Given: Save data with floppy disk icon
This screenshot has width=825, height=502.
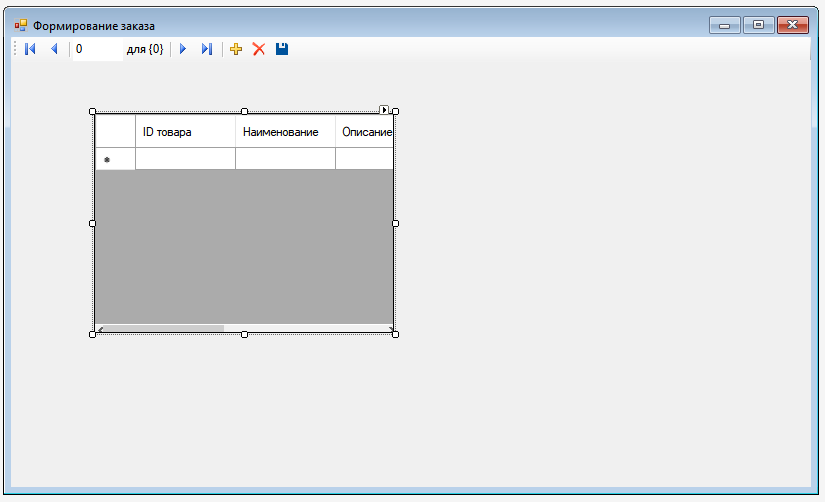Looking at the screenshot, I should click(x=282, y=49).
